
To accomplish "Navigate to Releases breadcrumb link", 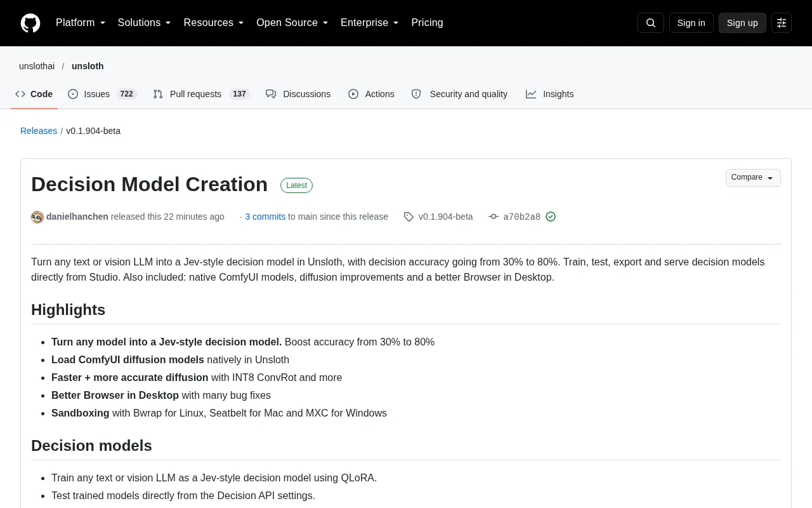I will (39, 131).
